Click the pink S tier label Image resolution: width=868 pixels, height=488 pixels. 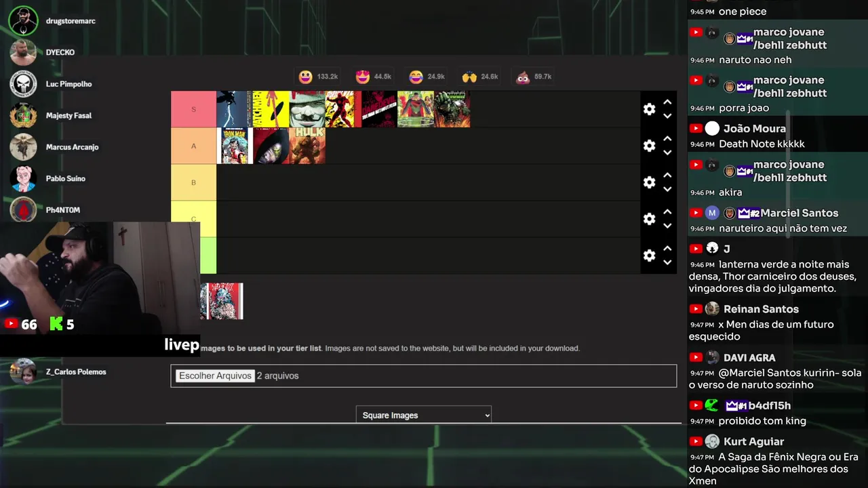click(193, 109)
